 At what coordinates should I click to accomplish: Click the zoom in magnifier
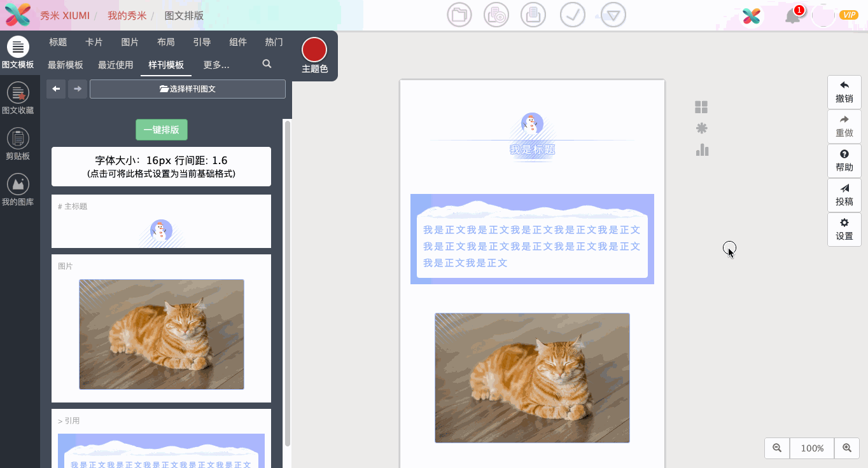tap(847, 448)
